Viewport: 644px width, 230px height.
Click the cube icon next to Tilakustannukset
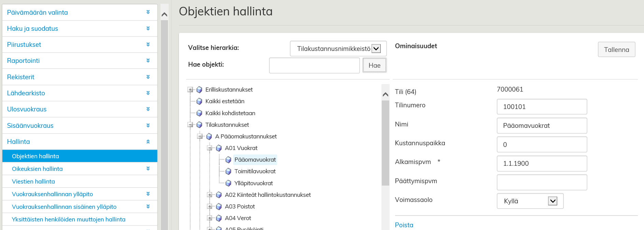[199, 125]
